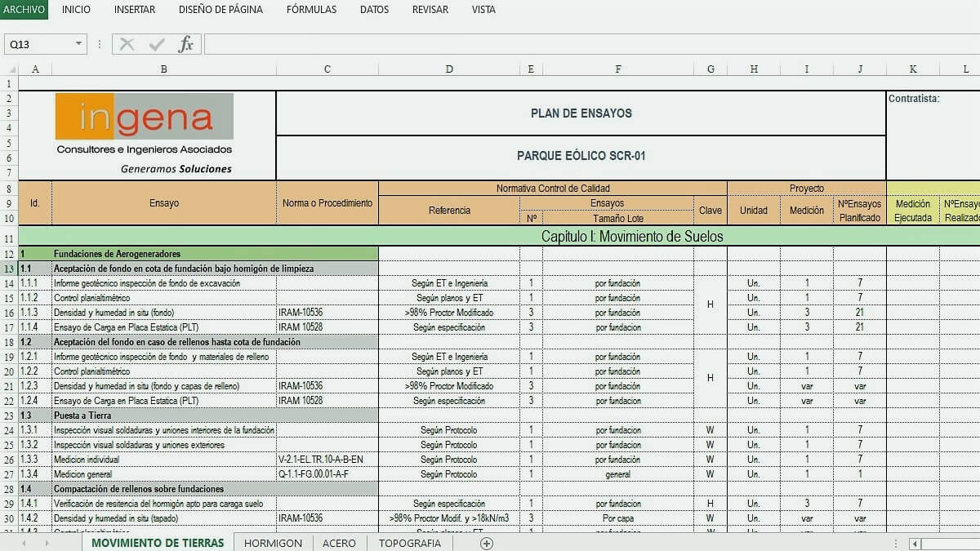Switch to the HORMIGON sheet tab

click(x=273, y=543)
